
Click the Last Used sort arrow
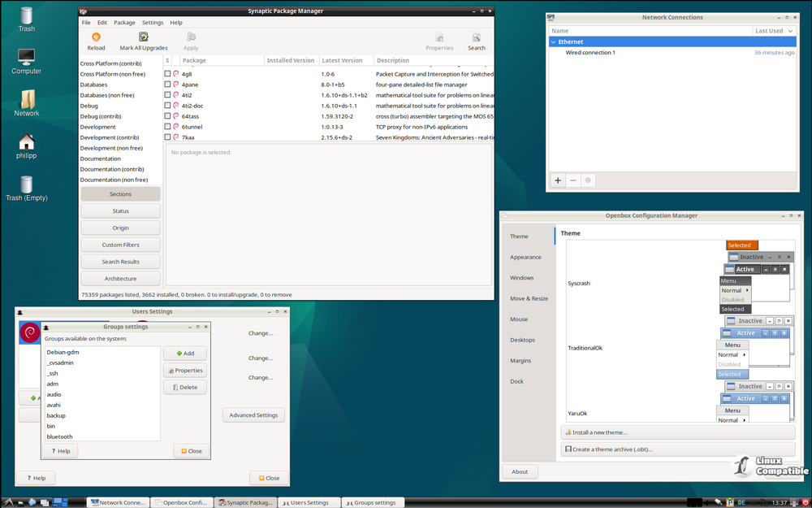[789, 31]
